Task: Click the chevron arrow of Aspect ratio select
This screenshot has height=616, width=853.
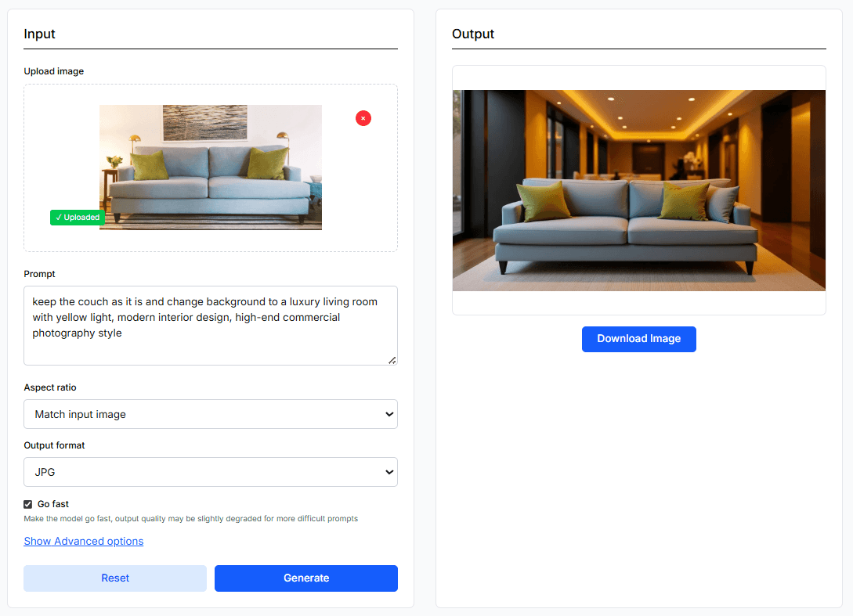Action: pyautogui.click(x=389, y=414)
